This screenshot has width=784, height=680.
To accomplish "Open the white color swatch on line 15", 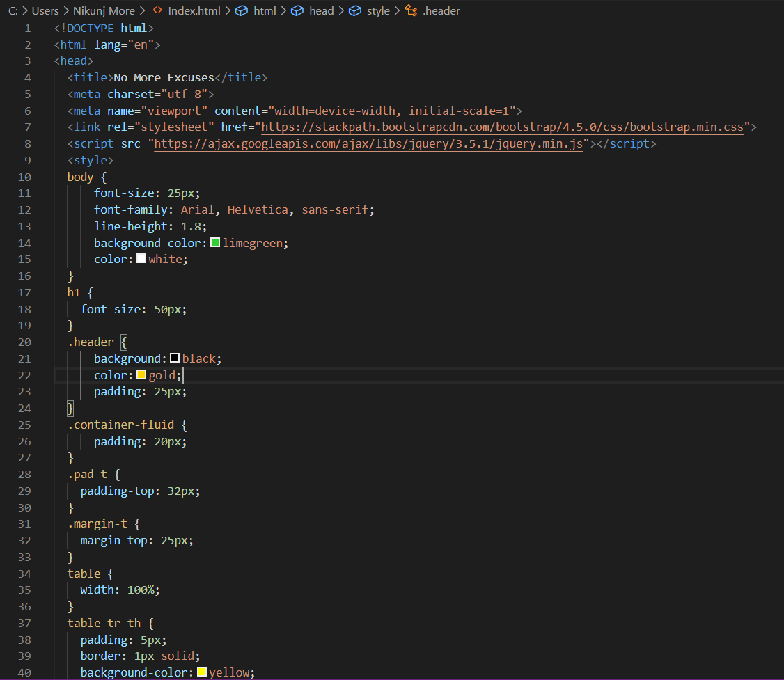I will 141,259.
